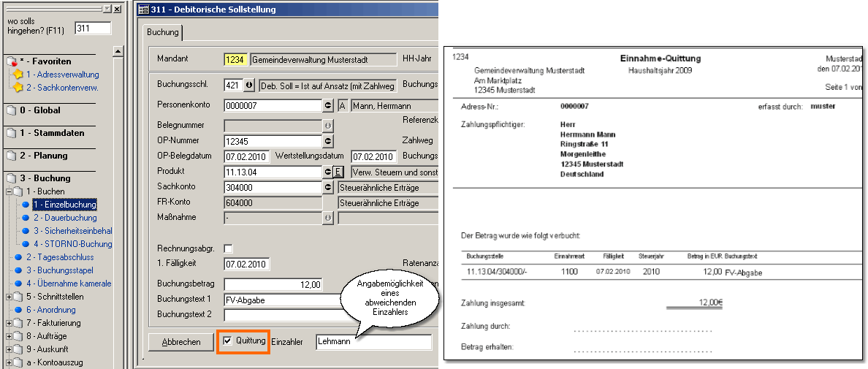Click the lookup arrow beside Personenkonto field

coord(328,105)
